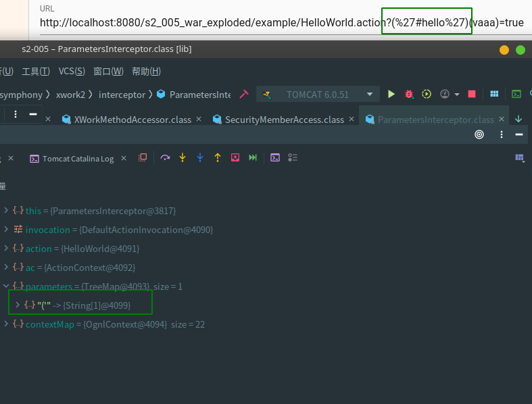
Task: Click the Build hammer icon
Action: tap(244, 95)
